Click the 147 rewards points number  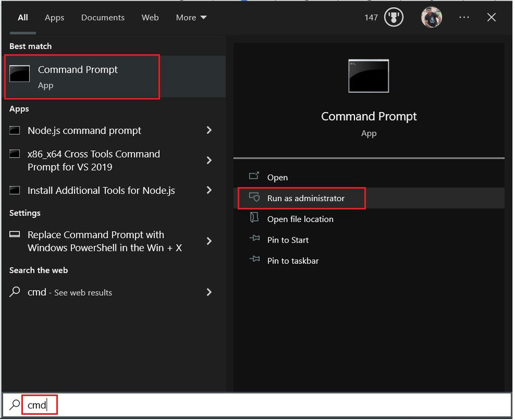coord(373,18)
